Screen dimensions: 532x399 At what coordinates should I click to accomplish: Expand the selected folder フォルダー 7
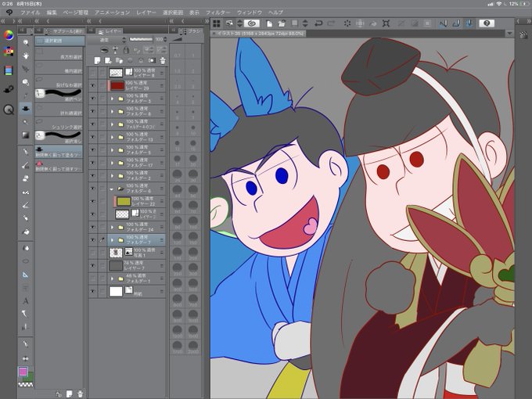click(113, 240)
